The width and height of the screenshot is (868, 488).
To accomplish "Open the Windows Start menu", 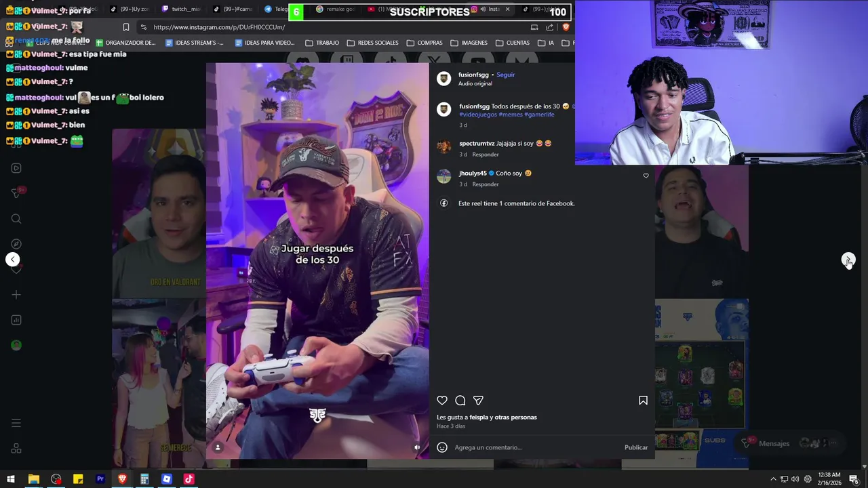I will pos(11,479).
